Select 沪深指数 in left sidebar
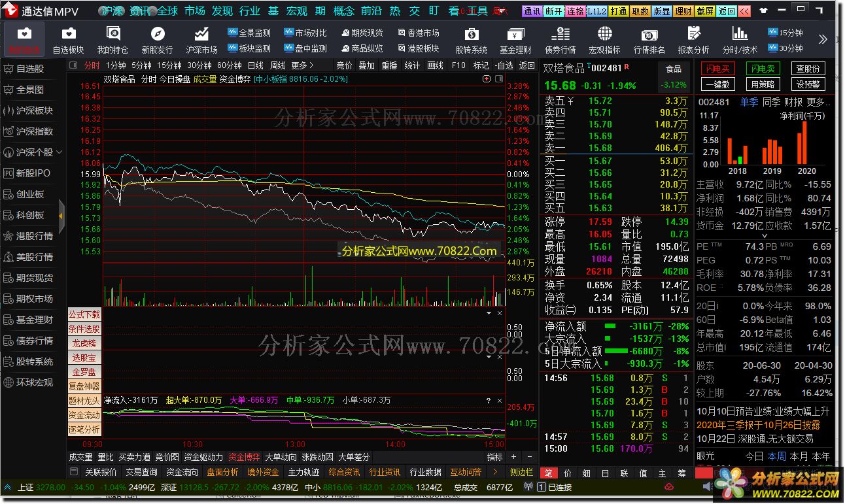The height and width of the screenshot is (504, 845). pos(30,131)
